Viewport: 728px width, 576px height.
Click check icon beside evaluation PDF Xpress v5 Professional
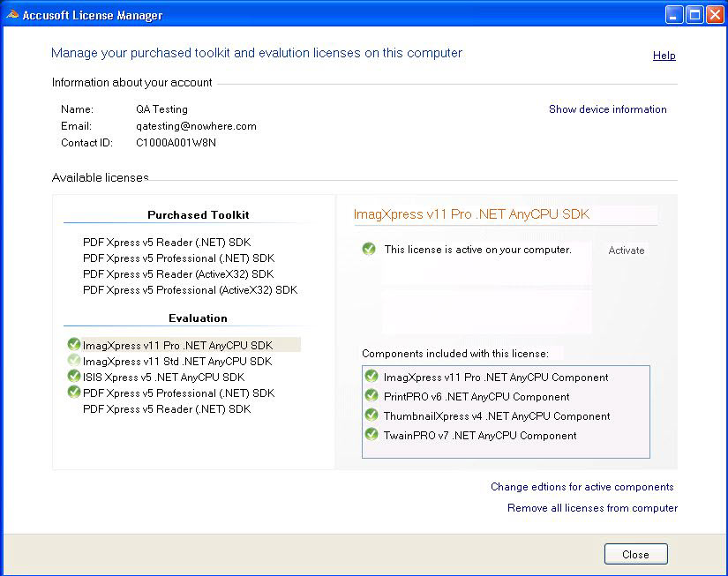click(x=74, y=393)
